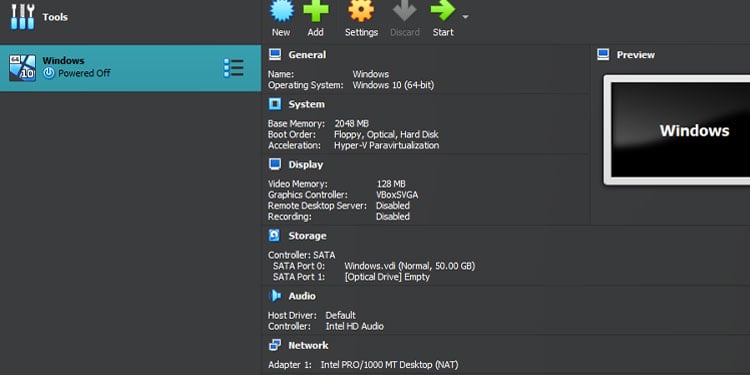Click the Audio section speaker icon
Image resolution: width=750 pixels, height=375 pixels.
click(275, 296)
